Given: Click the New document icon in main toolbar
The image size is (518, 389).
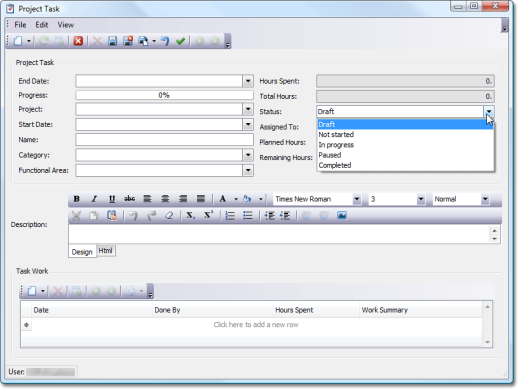Looking at the screenshot, I should pyautogui.click(x=18, y=41).
